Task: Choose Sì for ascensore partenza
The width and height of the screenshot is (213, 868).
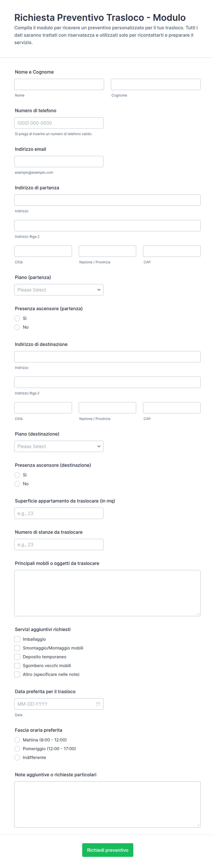Action: coord(17,318)
